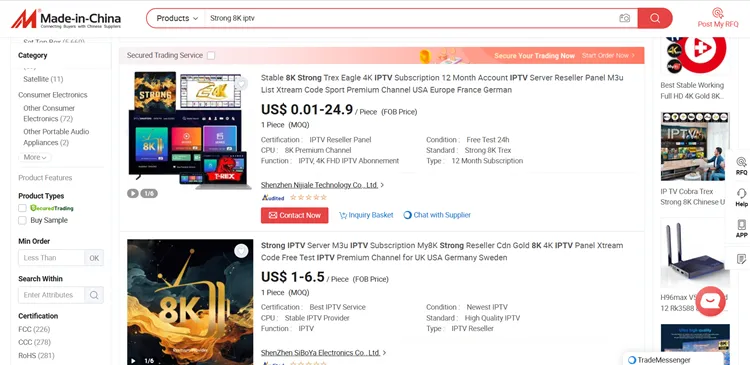Open Post My RFQ
This screenshot has width=750, height=365.
717,18
